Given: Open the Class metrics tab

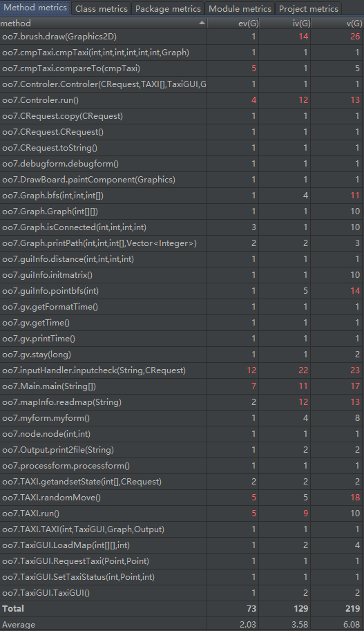Looking at the screenshot, I should tap(102, 8).
